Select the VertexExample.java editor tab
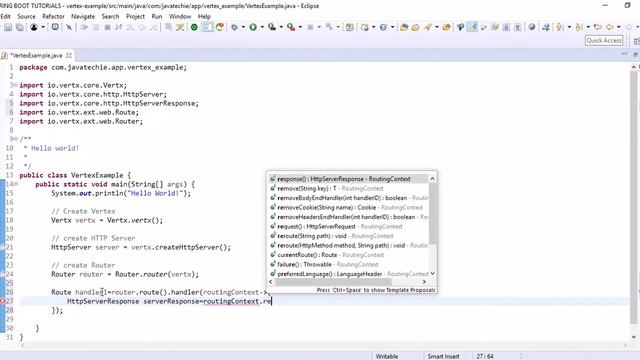 (x=36, y=55)
